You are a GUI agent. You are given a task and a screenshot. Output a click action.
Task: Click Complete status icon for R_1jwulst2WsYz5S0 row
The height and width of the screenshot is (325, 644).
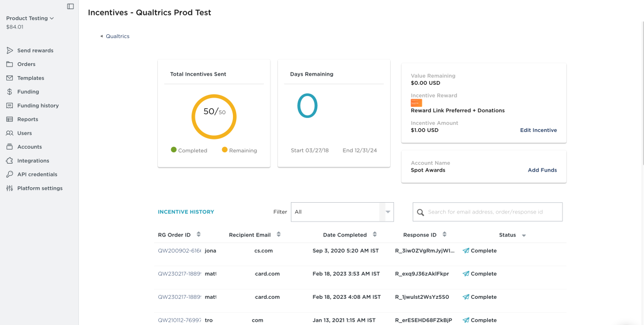coord(466,297)
